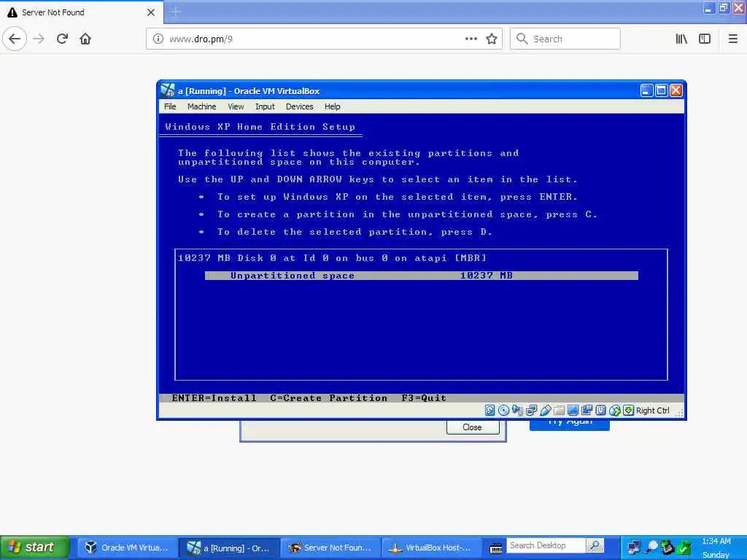Minimize the VirtualBox VM window
This screenshot has width=747, height=560.
[646, 90]
